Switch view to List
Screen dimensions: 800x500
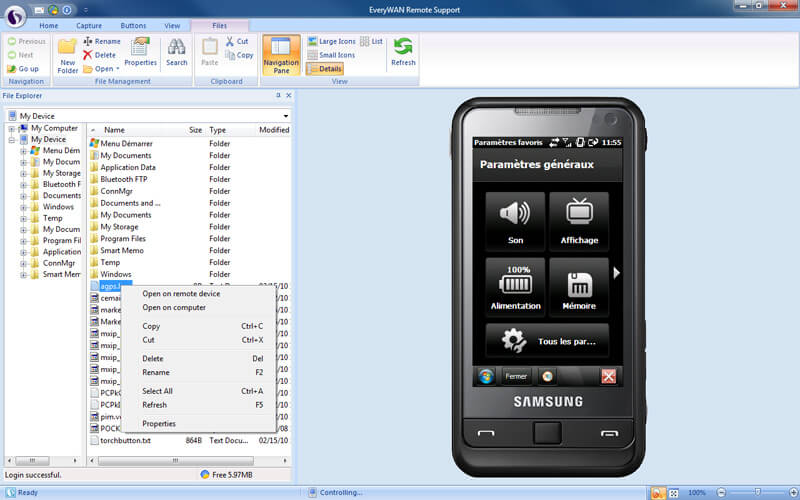[371, 41]
